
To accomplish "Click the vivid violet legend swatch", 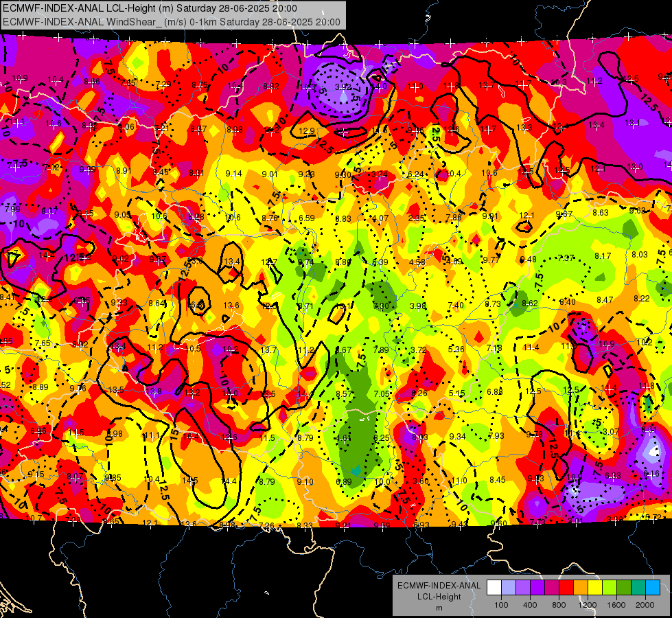I will (x=537, y=588).
